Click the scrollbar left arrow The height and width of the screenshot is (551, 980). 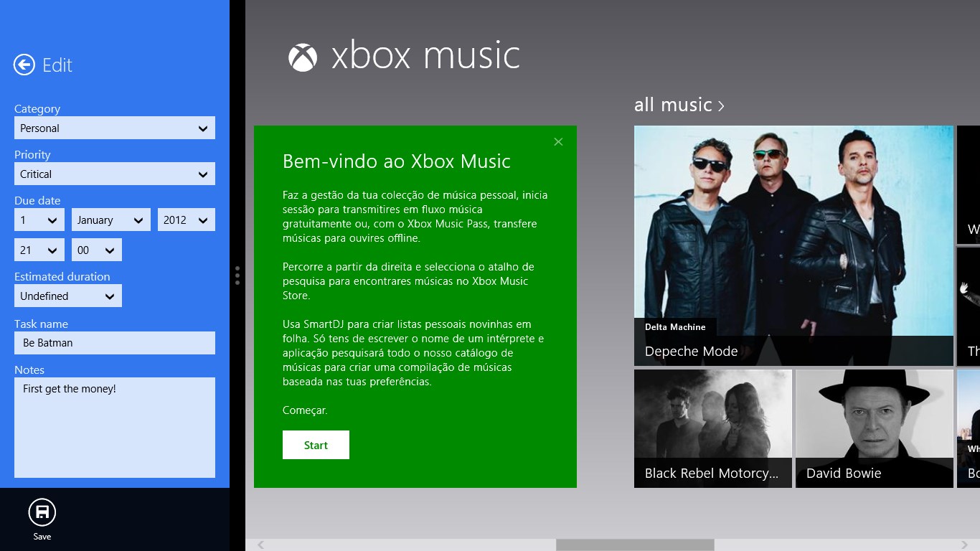click(260, 545)
